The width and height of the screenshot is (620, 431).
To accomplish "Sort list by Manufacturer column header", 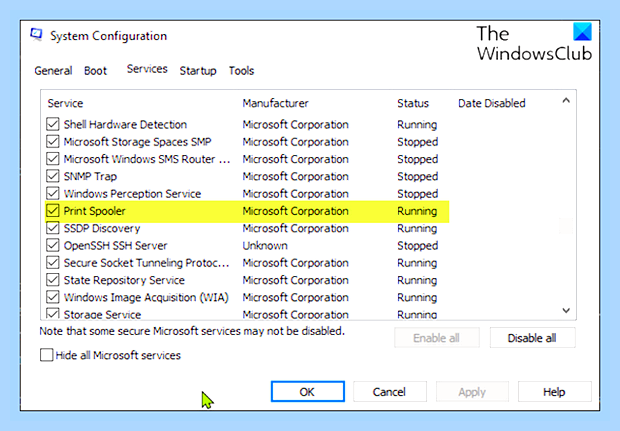I will [x=275, y=103].
